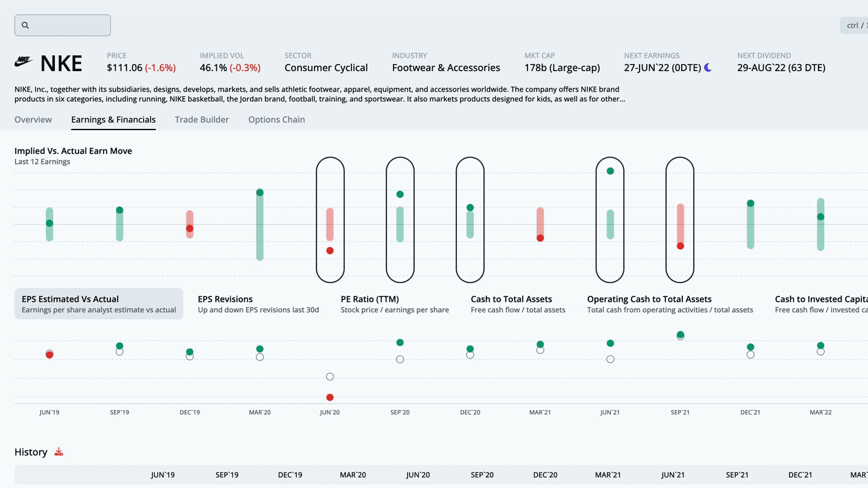This screenshot has width=868, height=488.
Task: Select the EPS Estimated Vs Actual metric
Action: click(99, 304)
